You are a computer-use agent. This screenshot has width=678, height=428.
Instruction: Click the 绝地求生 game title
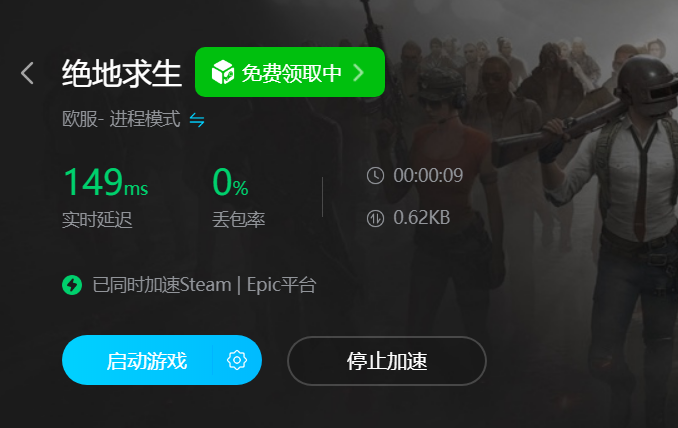pos(122,73)
